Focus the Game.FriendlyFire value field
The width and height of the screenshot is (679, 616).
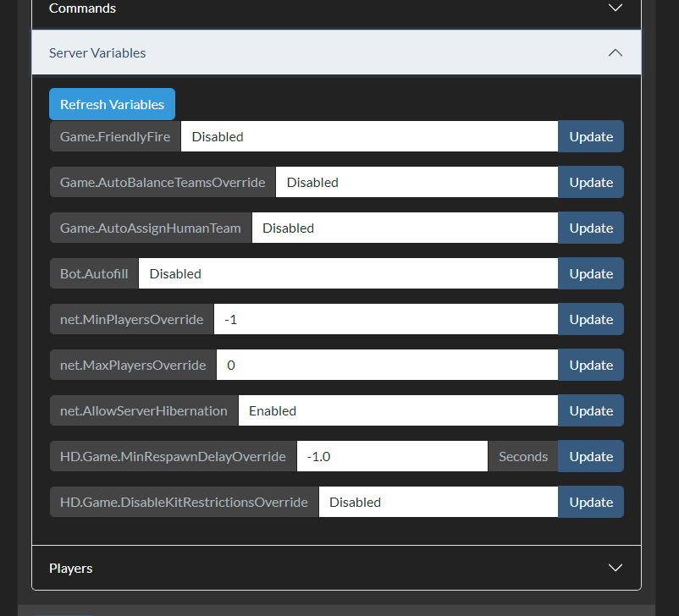369,136
